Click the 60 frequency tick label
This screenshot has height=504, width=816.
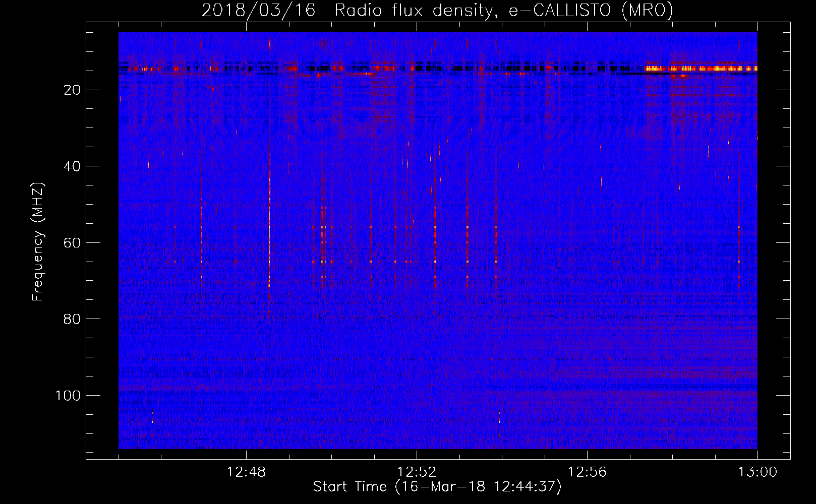tap(72, 243)
